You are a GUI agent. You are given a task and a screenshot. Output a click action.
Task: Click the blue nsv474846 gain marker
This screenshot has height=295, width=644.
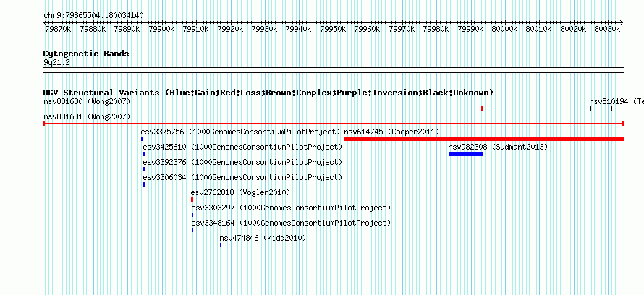tap(221, 245)
